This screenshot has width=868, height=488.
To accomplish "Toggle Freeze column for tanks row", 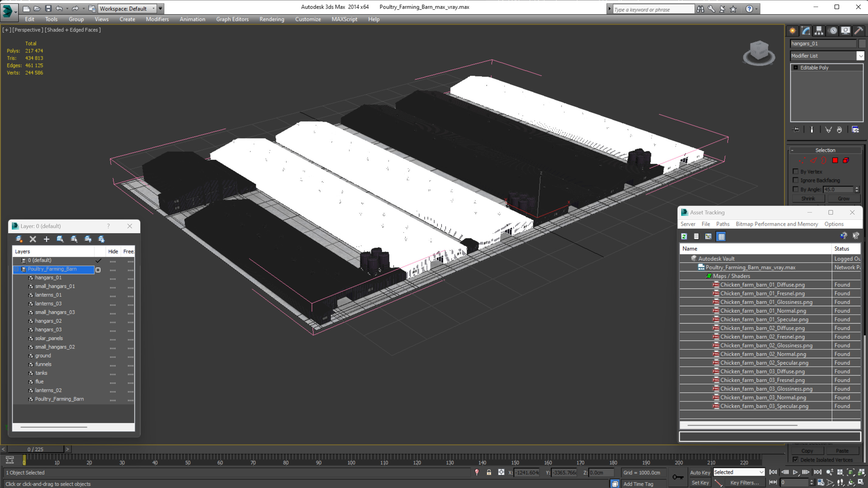I will 131,374.
